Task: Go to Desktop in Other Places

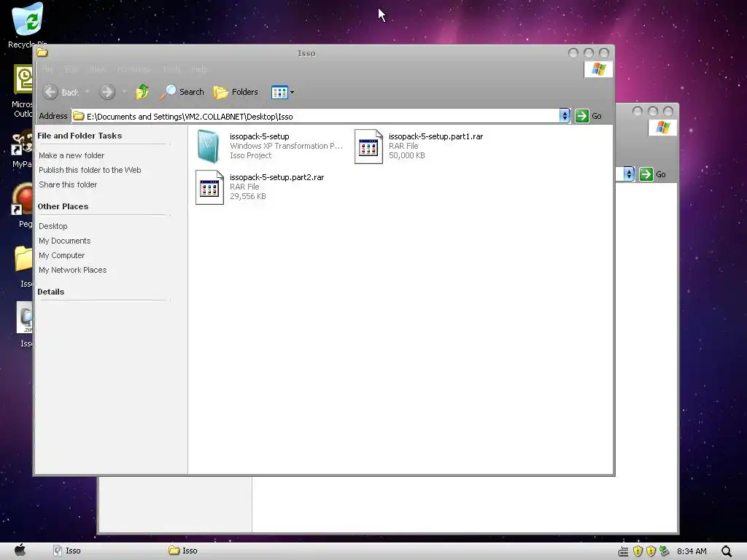Action: (x=53, y=226)
